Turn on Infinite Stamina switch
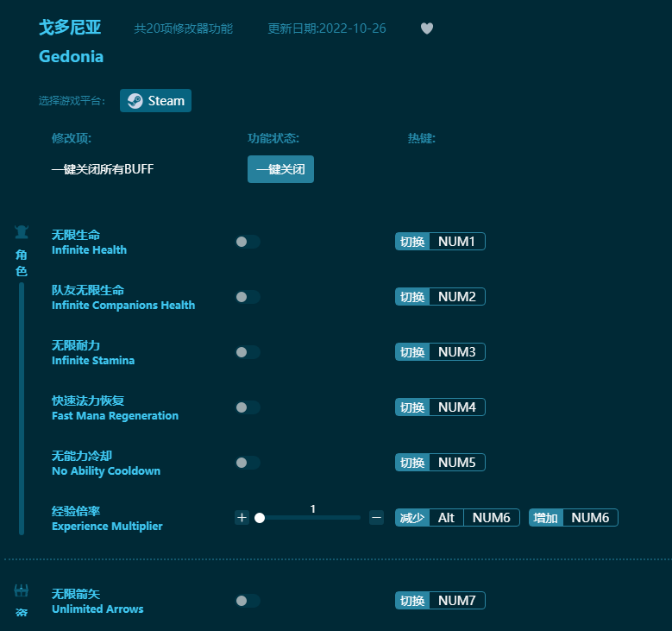This screenshot has height=631, width=672. 248,352
